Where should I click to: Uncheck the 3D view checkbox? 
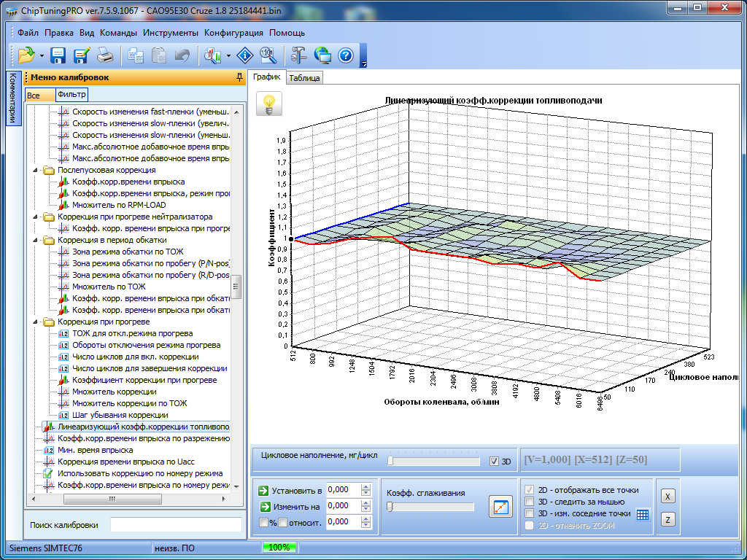click(495, 462)
